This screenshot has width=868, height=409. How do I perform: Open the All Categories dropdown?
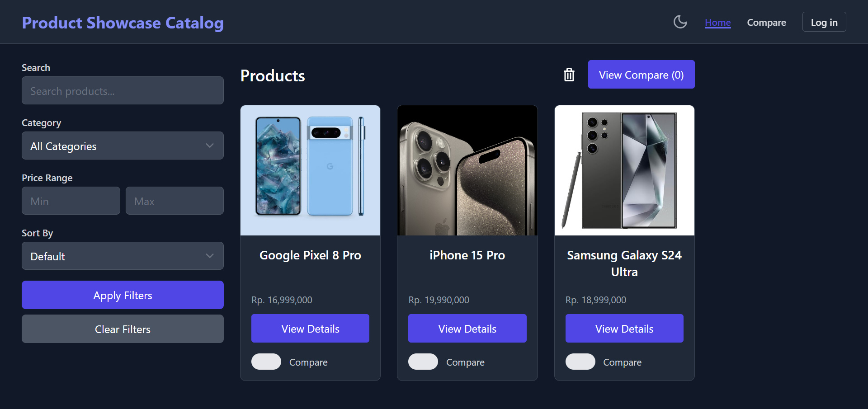pyautogui.click(x=123, y=146)
